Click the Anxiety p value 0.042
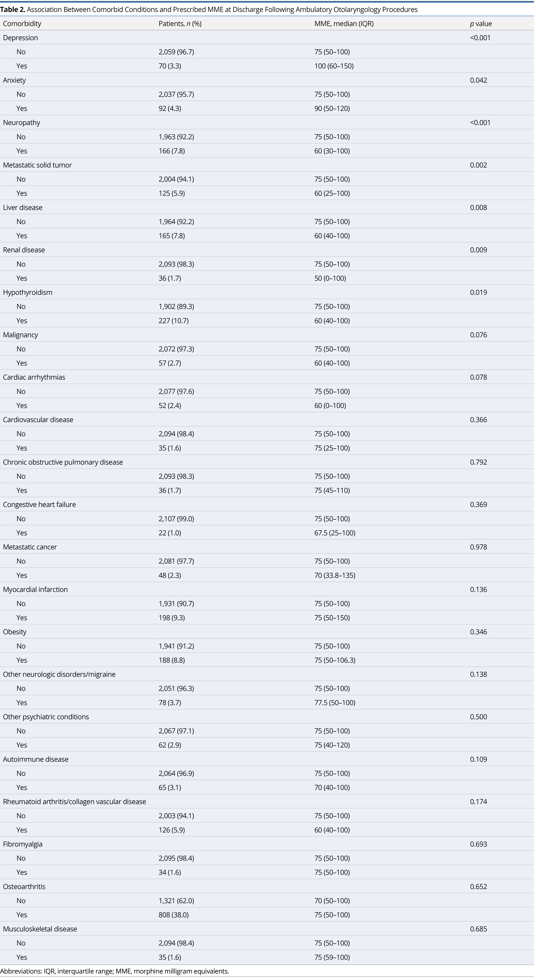Viewport: 535px width, 980px height. pyautogui.click(x=478, y=80)
